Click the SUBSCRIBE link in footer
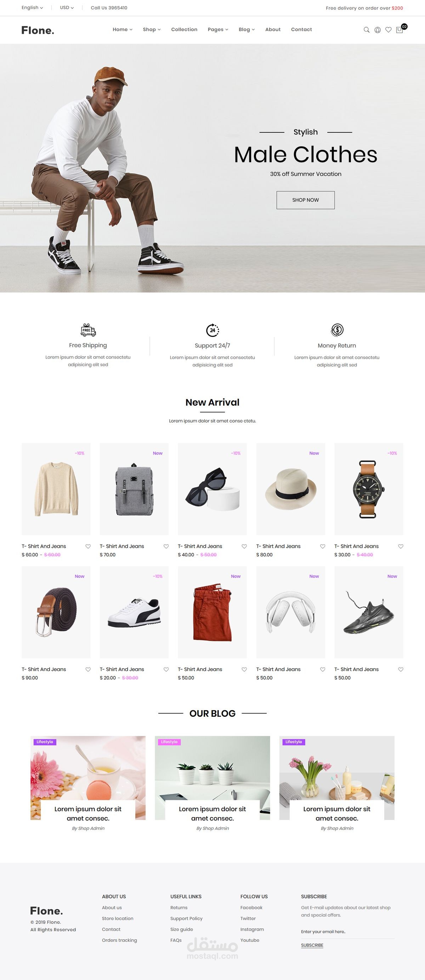 coord(312,945)
